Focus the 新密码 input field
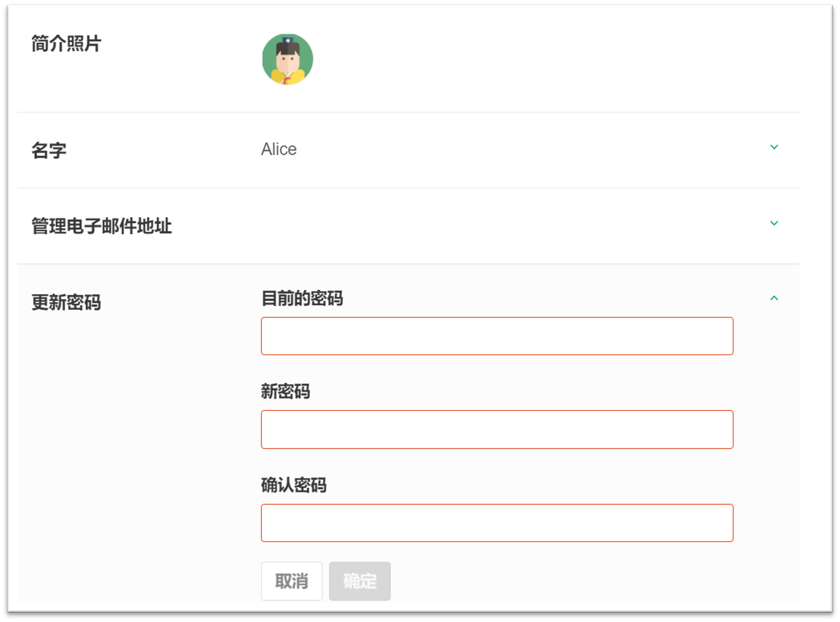The height and width of the screenshot is (622, 840). pyautogui.click(x=497, y=429)
